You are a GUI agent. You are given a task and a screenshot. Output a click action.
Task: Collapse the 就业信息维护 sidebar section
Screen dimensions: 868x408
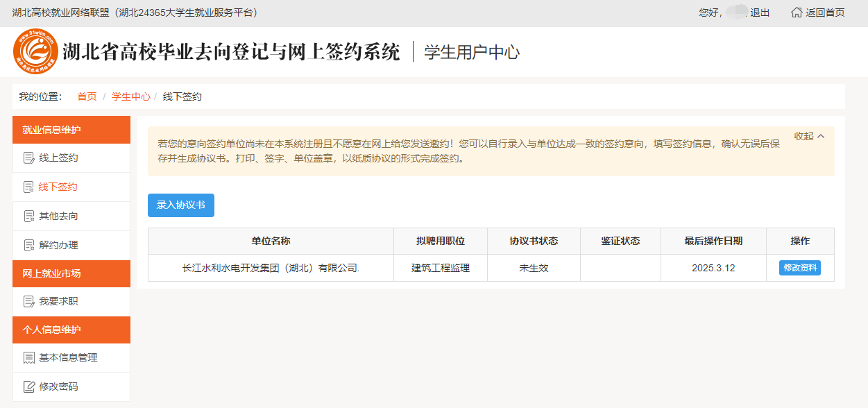click(x=71, y=130)
